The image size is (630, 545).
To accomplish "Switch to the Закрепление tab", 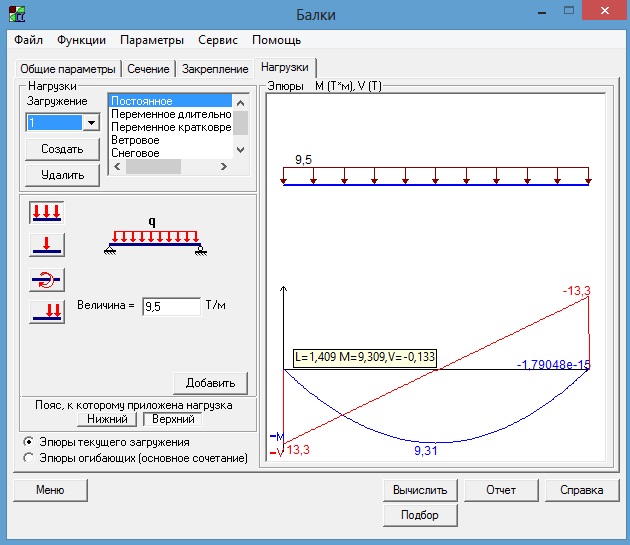I will pyautogui.click(x=215, y=69).
